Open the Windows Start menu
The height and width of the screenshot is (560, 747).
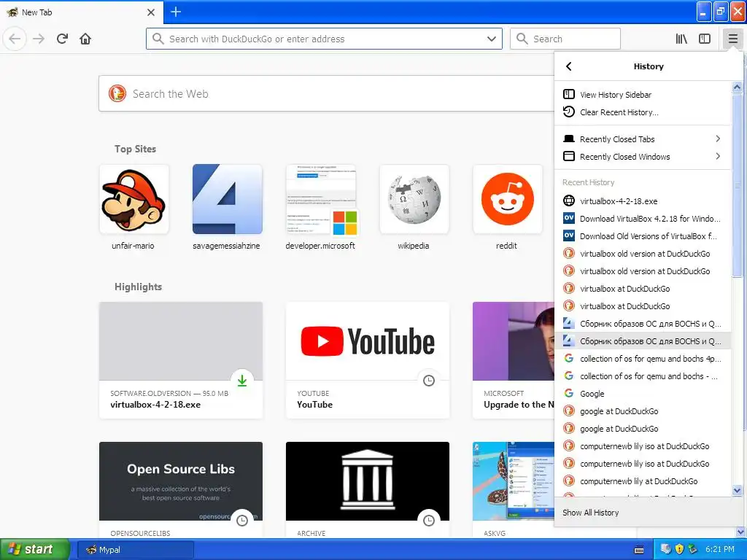(35, 550)
